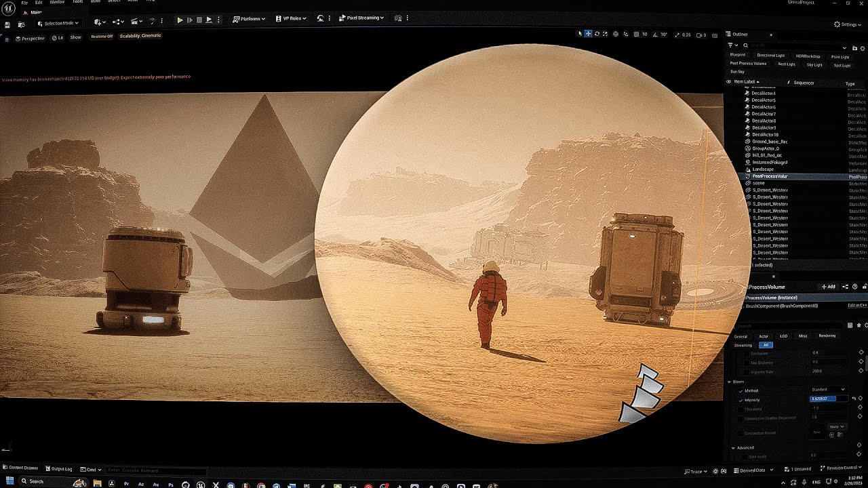Click the Play in editor button

tap(180, 20)
